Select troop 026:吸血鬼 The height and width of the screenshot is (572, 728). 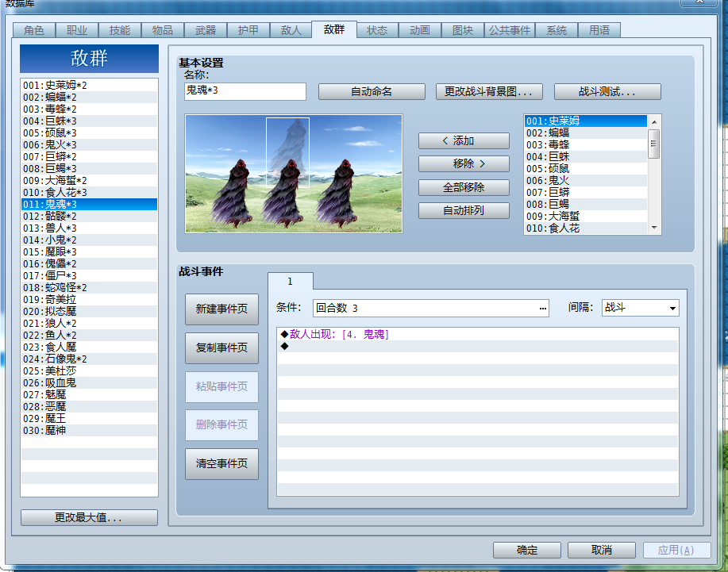point(89,382)
